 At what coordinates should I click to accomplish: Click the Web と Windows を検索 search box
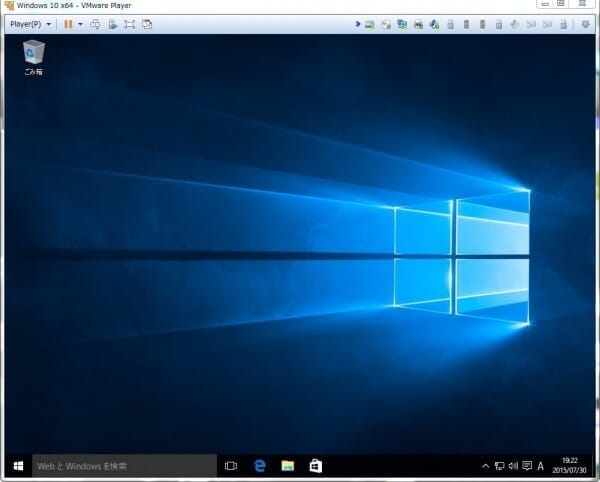[x=125, y=466]
